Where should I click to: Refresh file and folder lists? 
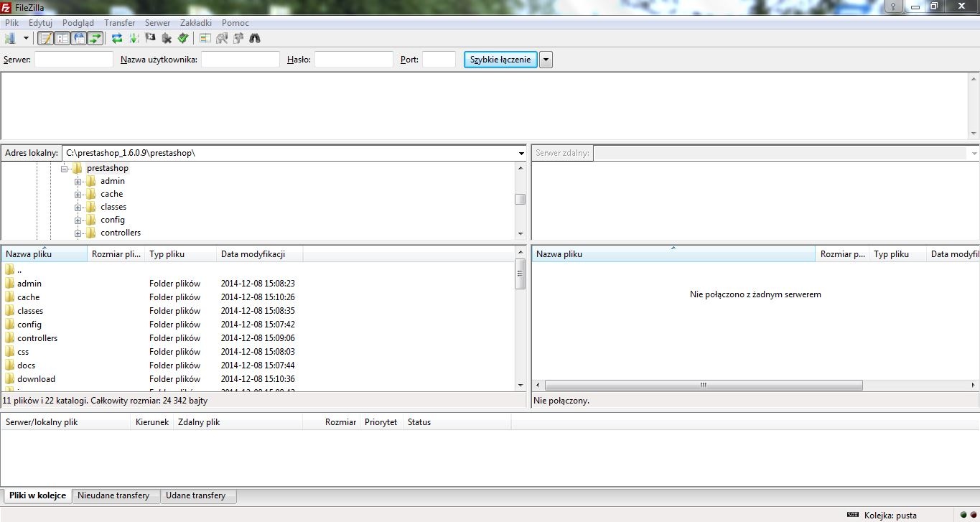point(117,38)
